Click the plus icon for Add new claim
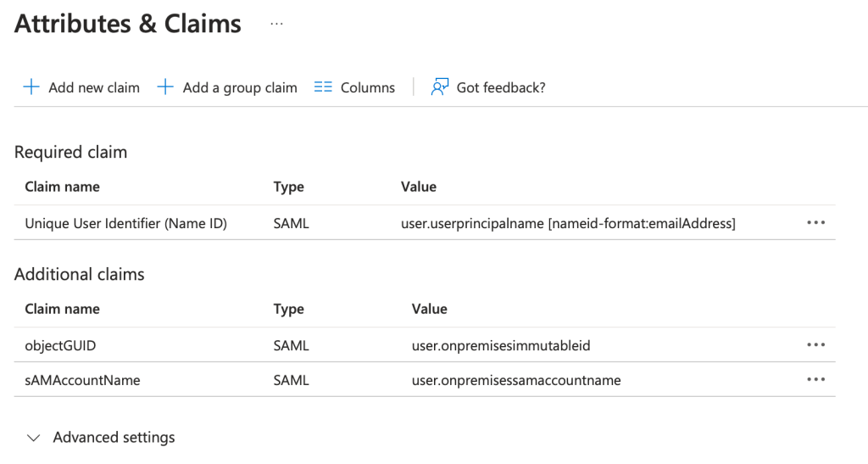The width and height of the screenshot is (868, 464). pos(31,87)
